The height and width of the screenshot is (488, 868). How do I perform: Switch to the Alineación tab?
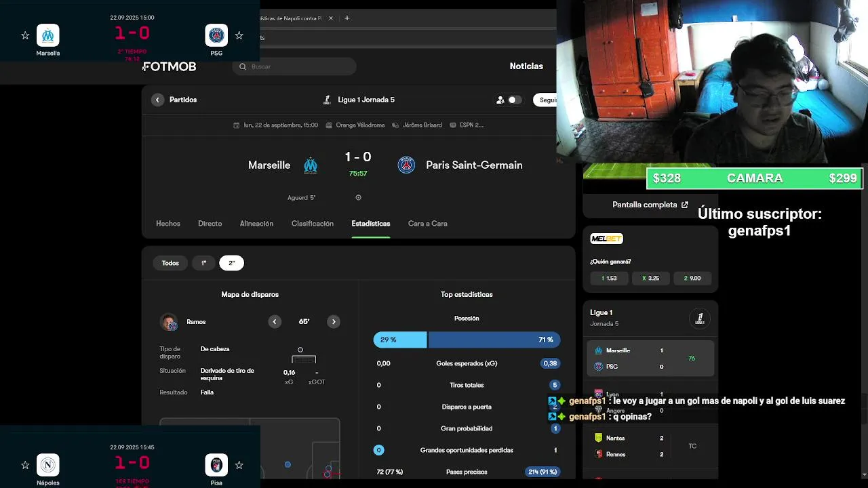tap(256, 224)
